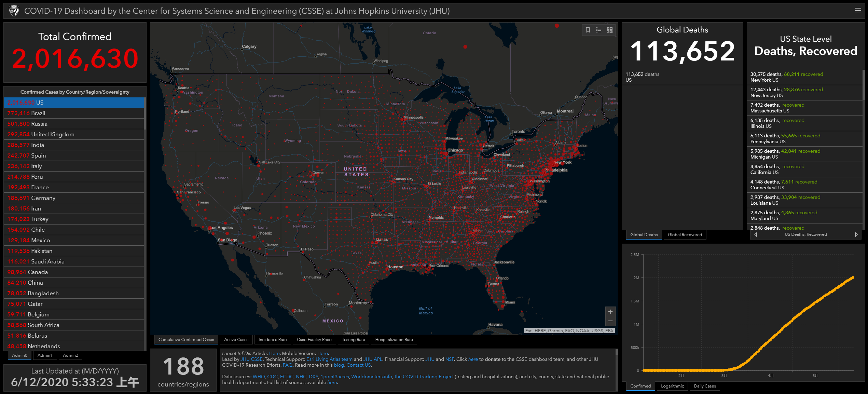Zoom in on the map
The image size is (868, 394).
610,312
